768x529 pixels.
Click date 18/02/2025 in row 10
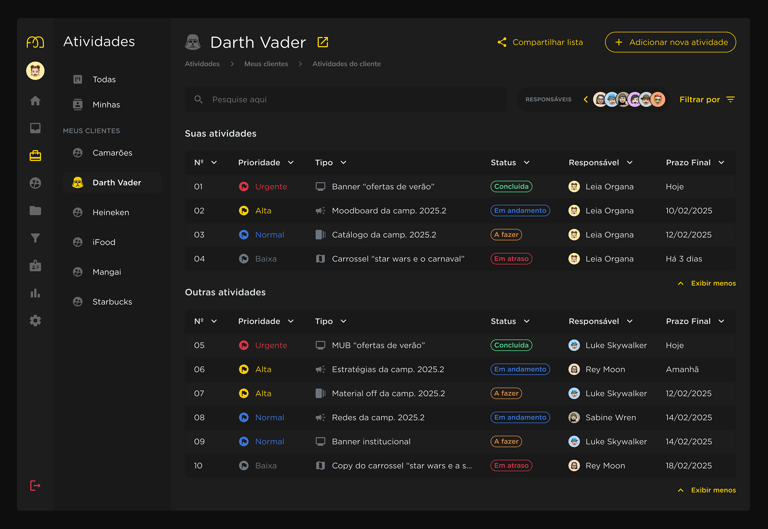click(x=689, y=466)
